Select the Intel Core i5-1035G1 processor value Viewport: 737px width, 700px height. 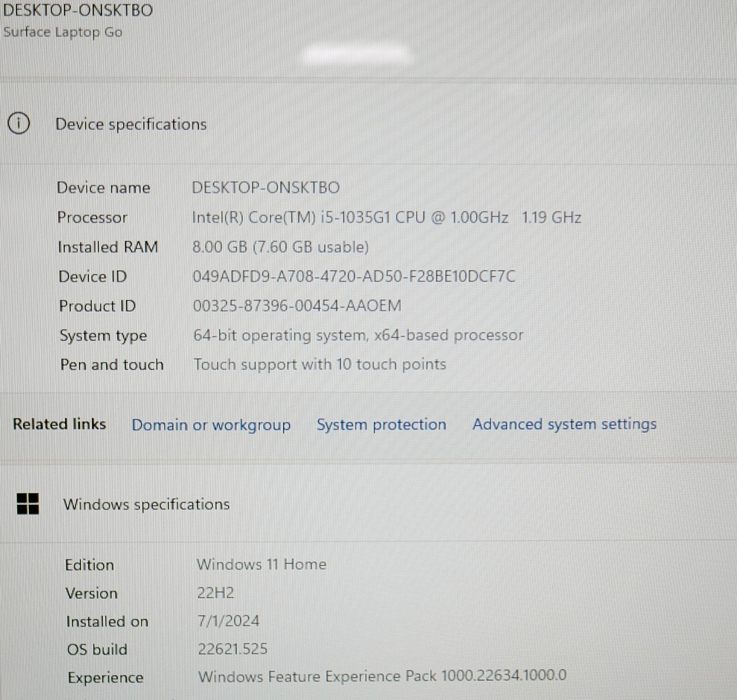[x=386, y=217]
